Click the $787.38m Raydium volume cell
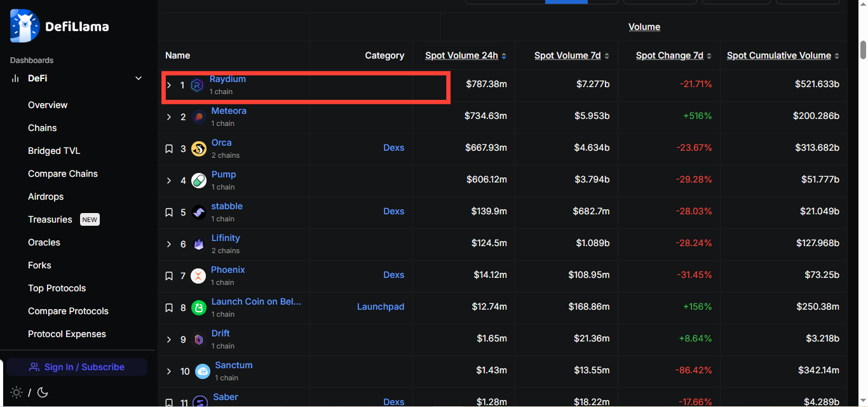 point(486,84)
